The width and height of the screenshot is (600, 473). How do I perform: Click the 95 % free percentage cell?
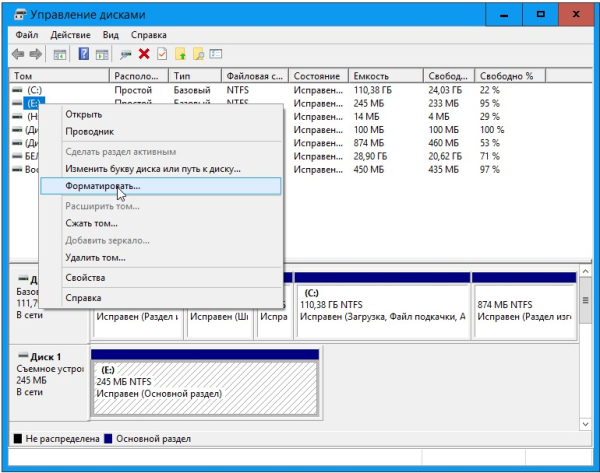pos(490,103)
